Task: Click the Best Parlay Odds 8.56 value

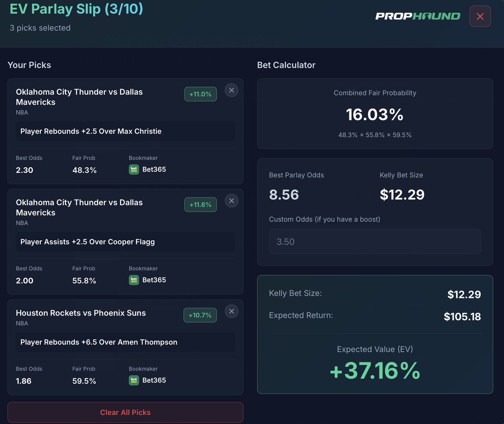Action: click(x=284, y=195)
